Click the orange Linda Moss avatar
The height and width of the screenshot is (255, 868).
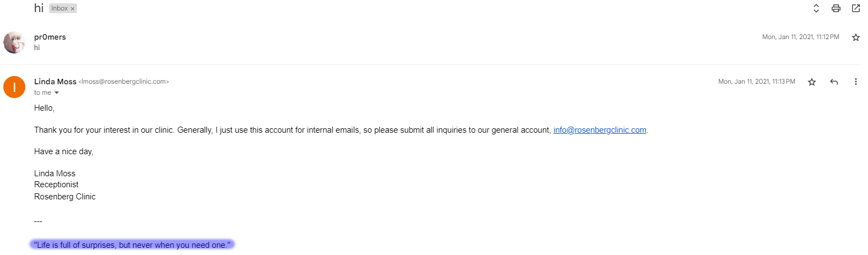tap(14, 87)
